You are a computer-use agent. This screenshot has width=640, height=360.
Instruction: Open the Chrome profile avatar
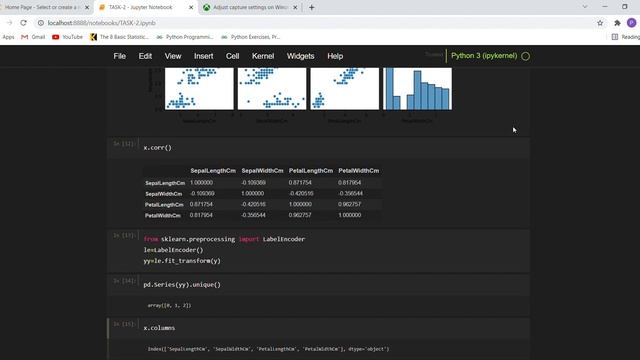631,23
